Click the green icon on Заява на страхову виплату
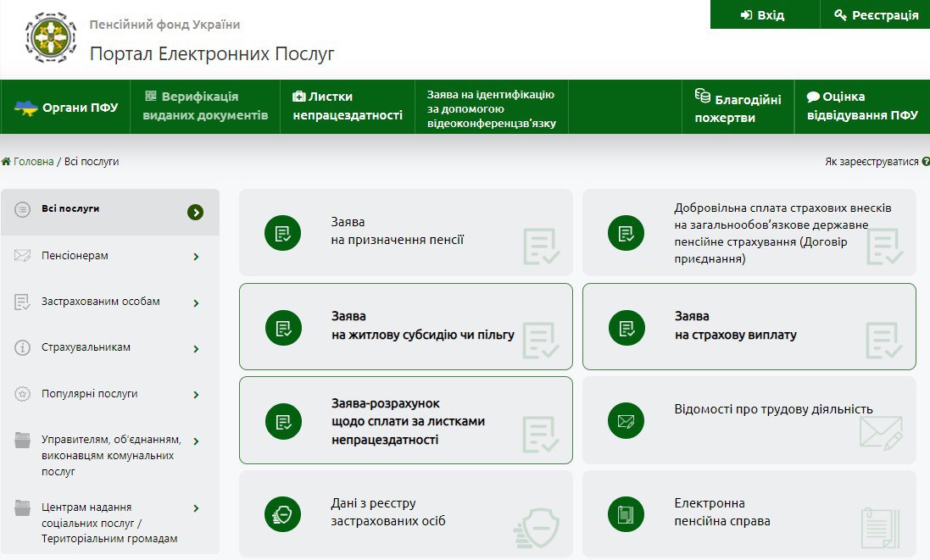Viewport: 930px width, 560px height. tap(626, 327)
